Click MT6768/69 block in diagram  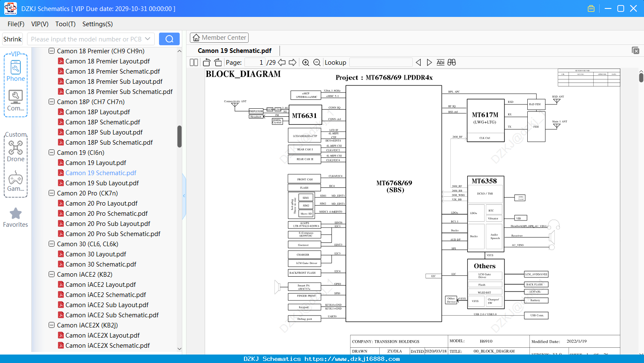pyautogui.click(x=394, y=203)
